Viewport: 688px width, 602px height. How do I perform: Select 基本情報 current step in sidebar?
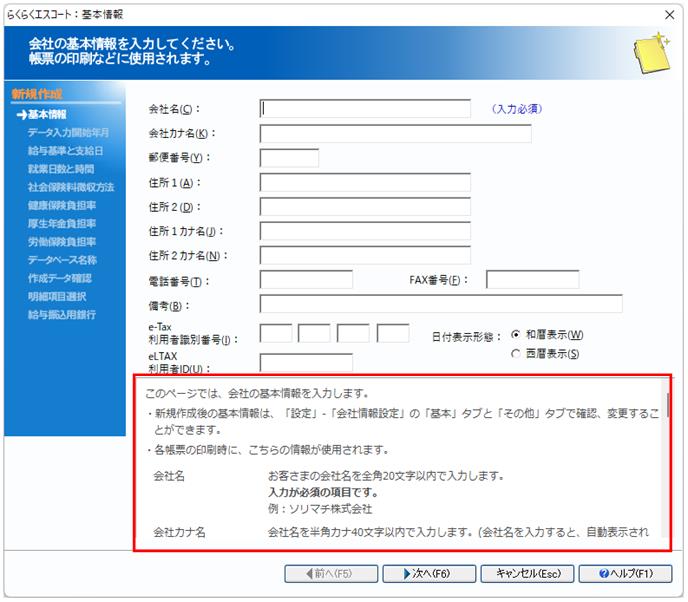[x=47, y=115]
